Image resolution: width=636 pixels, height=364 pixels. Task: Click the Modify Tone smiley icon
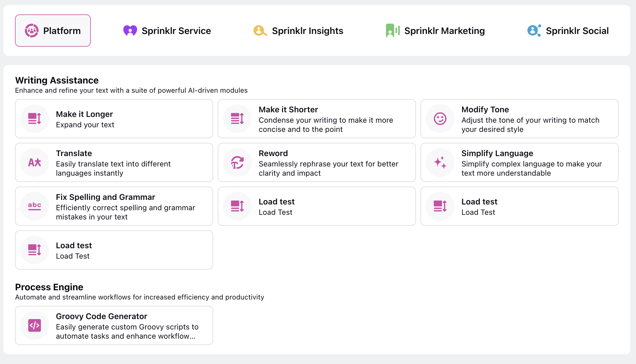tap(440, 119)
